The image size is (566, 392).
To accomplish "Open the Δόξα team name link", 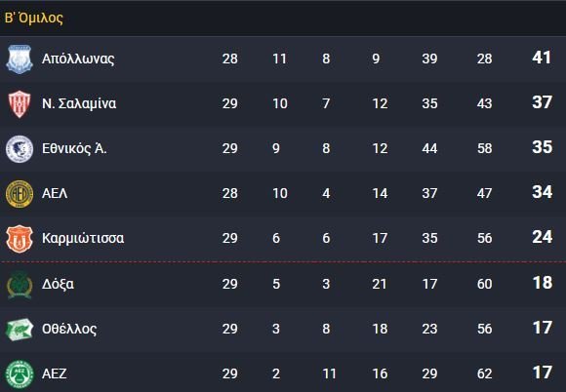I will point(59,284).
